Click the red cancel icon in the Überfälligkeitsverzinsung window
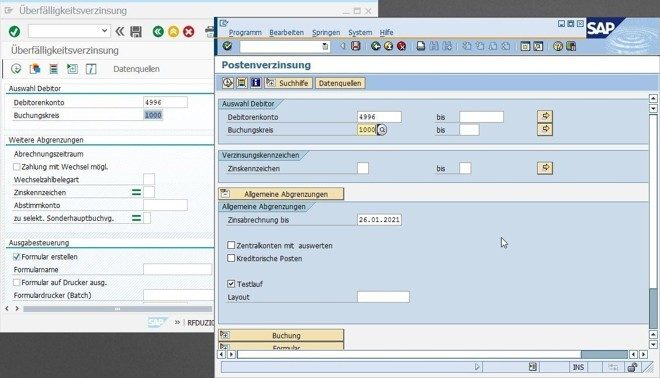The width and height of the screenshot is (660, 378). click(x=189, y=32)
